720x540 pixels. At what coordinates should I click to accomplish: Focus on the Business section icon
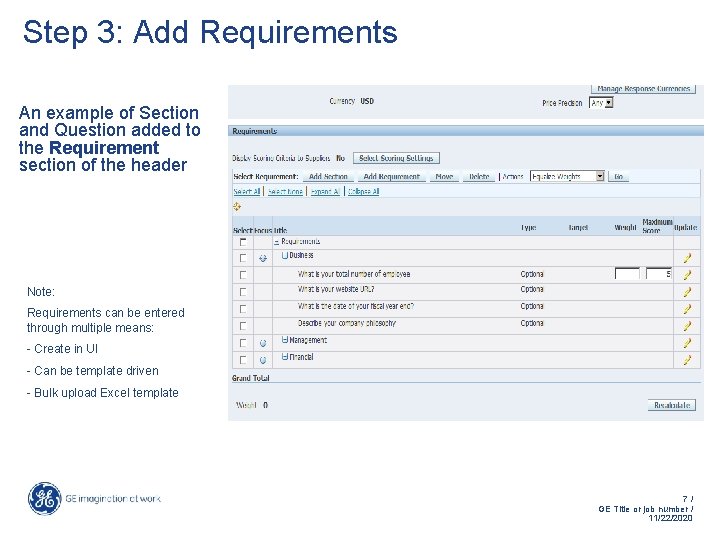pos(263,259)
